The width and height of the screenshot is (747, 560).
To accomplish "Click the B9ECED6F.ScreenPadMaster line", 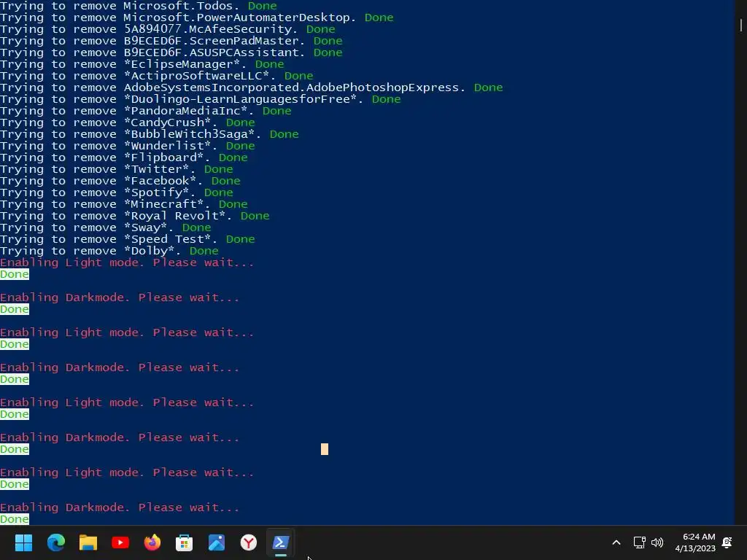I will click(x=171, y=41).
